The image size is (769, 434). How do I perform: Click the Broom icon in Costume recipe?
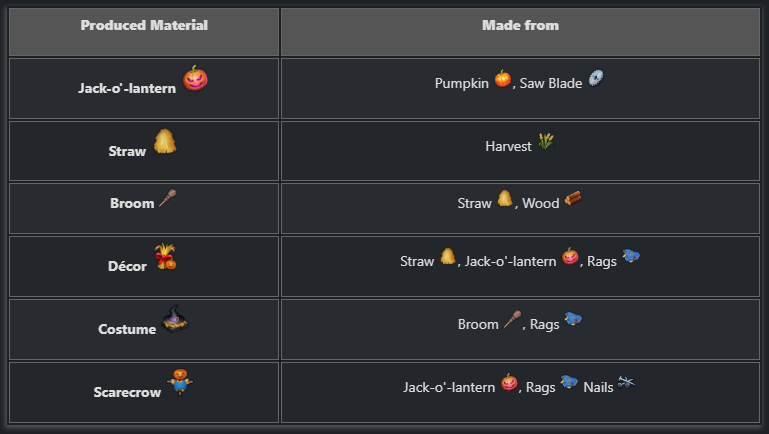point(511,321)
